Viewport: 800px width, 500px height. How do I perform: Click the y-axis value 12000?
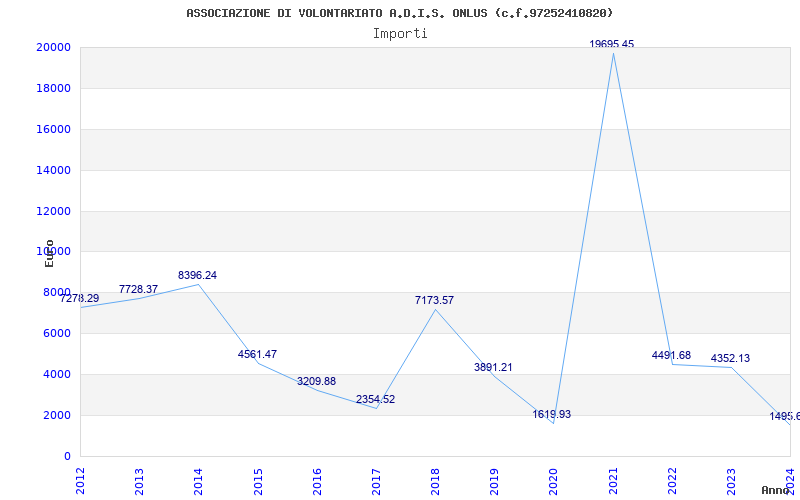[x=53, y=211]
